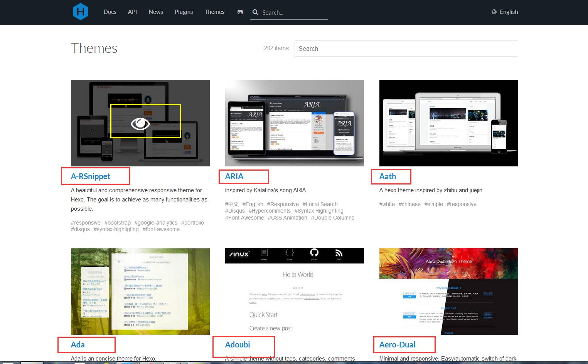Filter by #Font Awesome tag under ARIA

click(x=244, y=218)
